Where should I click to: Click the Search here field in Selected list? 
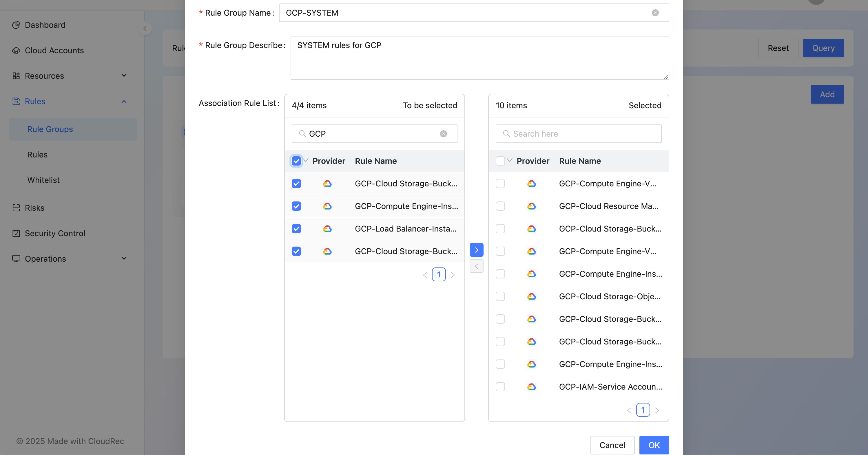point(578,134)
